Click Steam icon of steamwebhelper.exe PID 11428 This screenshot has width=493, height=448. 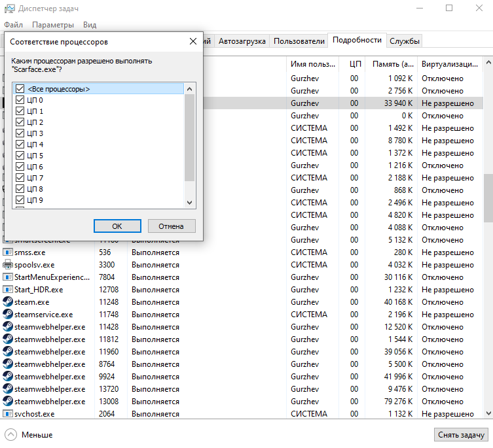[x=8, y=327]
